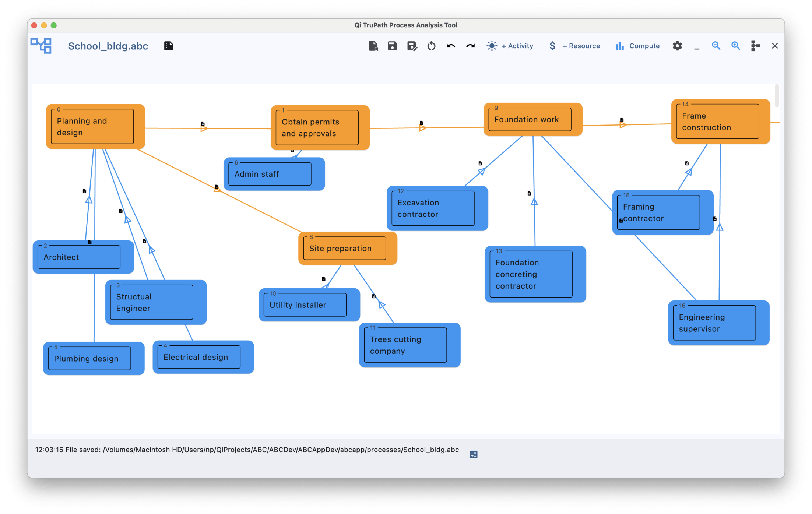The image size is (812, 514).
Task: Redo the last action
Action: pos(470,46)
